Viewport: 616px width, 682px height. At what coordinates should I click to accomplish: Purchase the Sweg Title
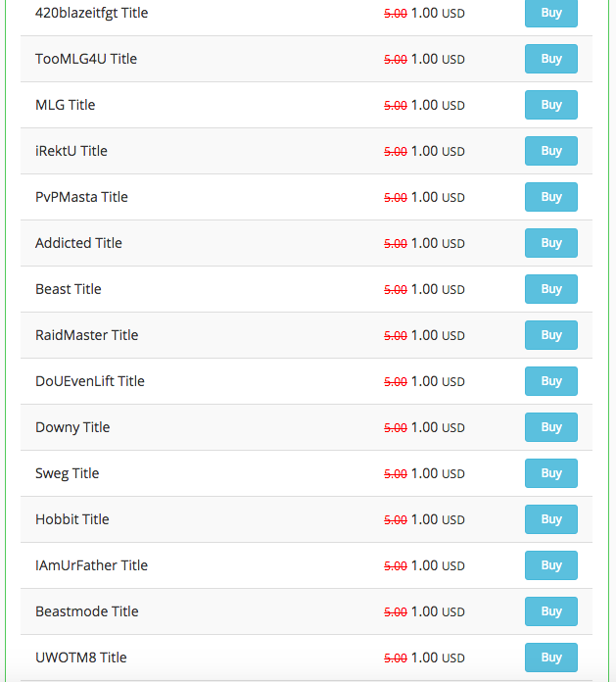(x=550, y=473)
